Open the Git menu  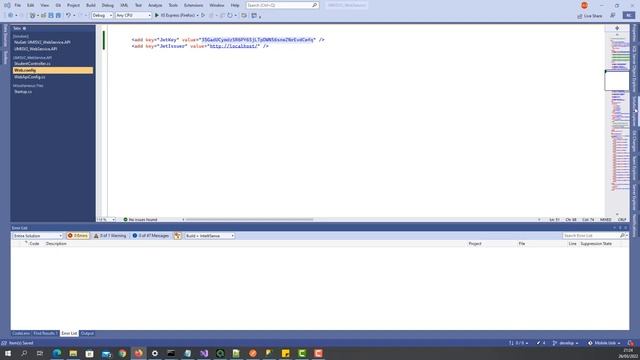(x=58, y=5)
